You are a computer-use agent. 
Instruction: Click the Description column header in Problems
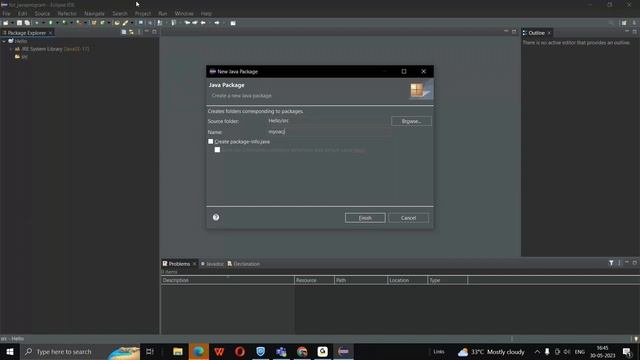click(227, 280)
